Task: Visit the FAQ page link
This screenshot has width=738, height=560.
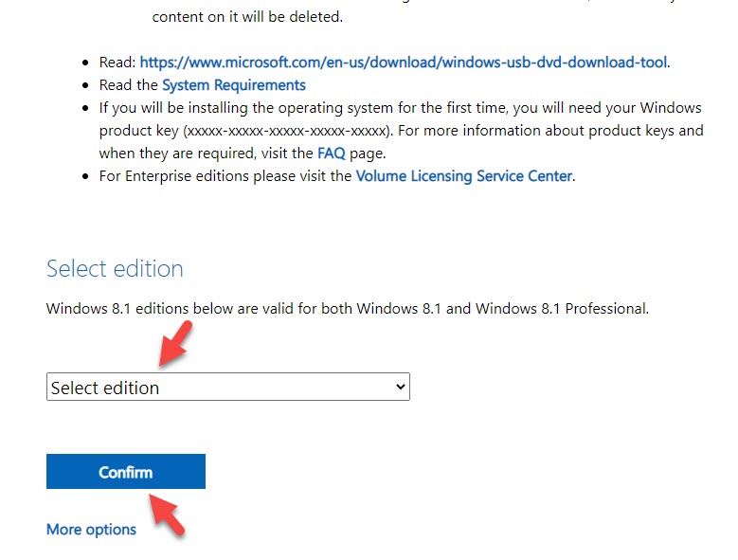Action: 332,152
